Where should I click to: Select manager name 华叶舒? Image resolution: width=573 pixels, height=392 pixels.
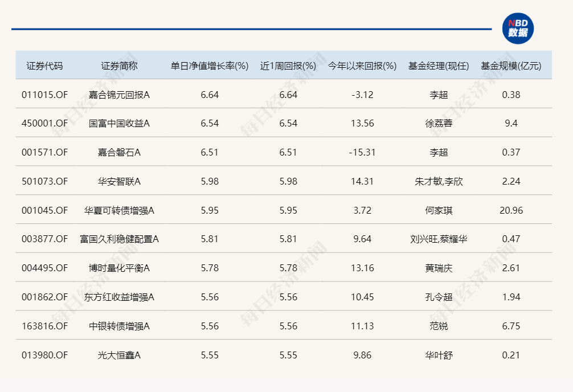(439, 355)
